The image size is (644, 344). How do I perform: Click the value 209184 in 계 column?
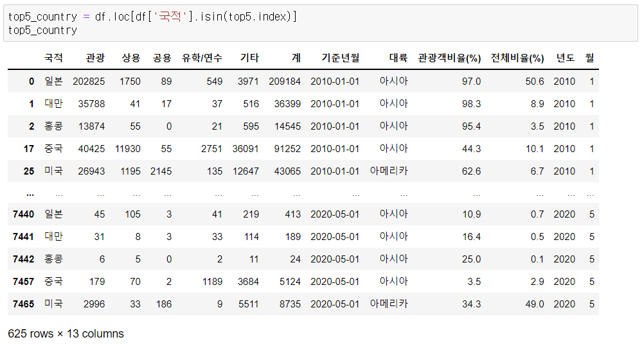[285, 82]
